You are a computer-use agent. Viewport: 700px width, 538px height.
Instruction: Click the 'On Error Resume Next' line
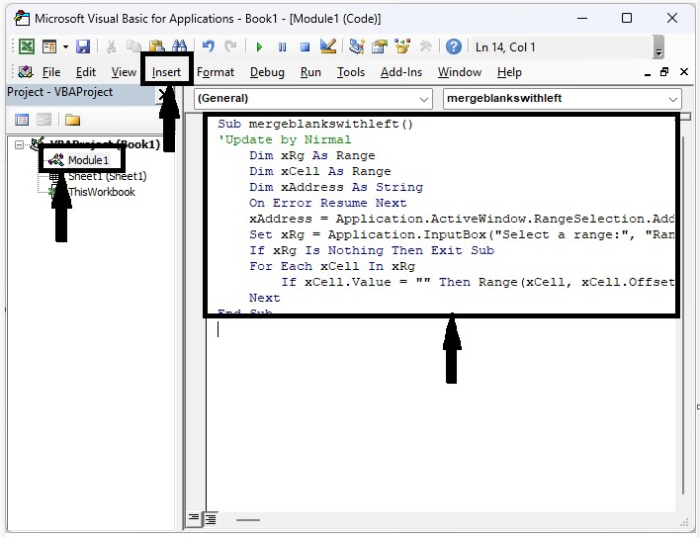(x=328, y=203)
